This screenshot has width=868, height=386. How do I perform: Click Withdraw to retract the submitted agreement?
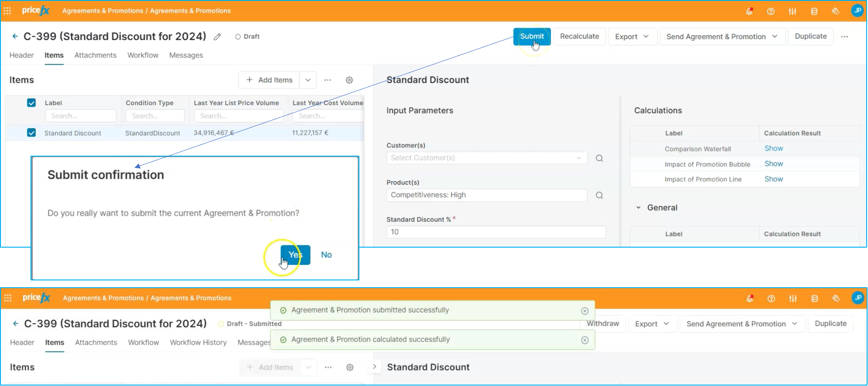click(603, 324)
